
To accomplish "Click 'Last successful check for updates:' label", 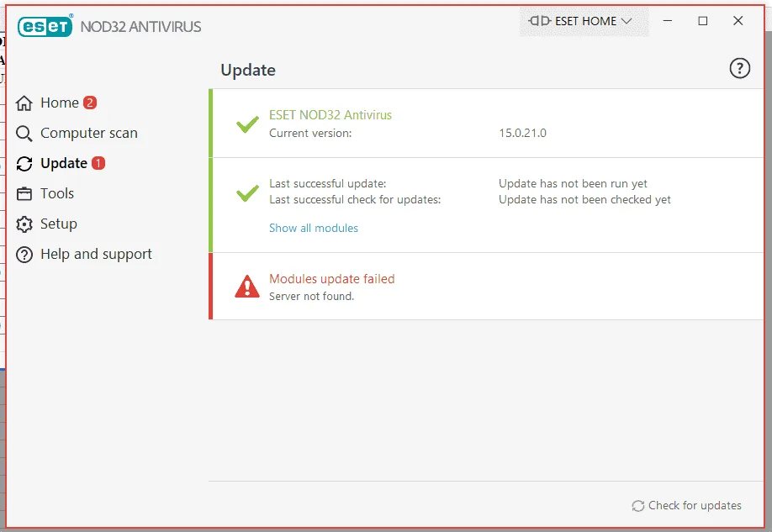I will (x=355, y=199).
